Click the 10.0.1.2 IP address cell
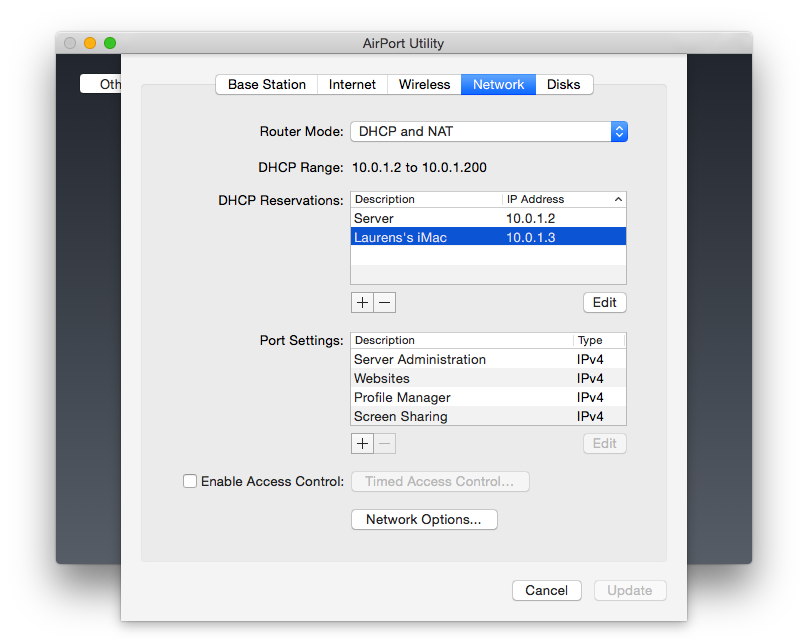Screen dimensions: 808x644 [x=530, y=218]
